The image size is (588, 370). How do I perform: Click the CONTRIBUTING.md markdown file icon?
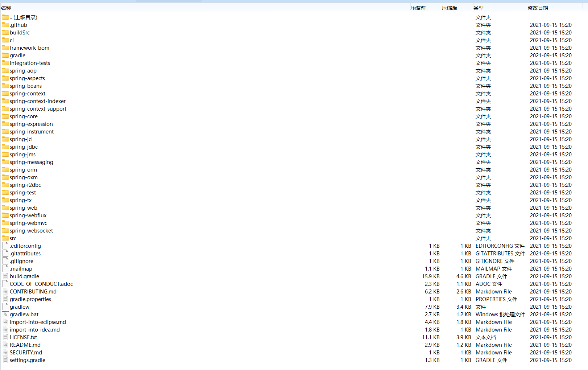tap(5, 291)
